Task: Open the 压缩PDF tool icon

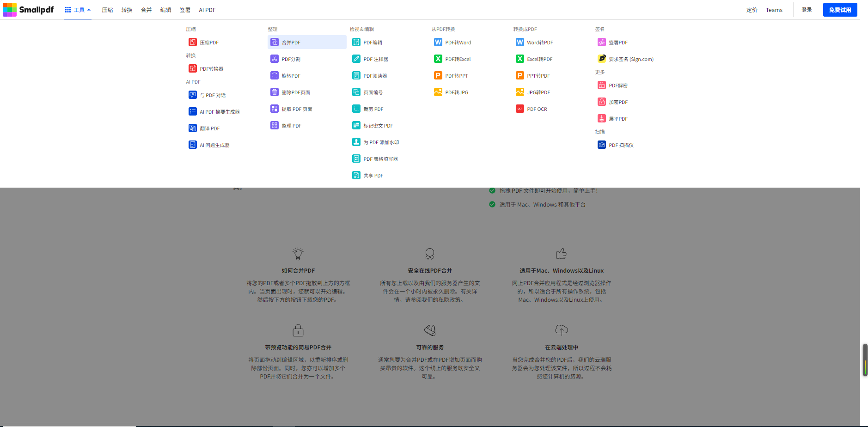Action: click(x=193, y=43)
